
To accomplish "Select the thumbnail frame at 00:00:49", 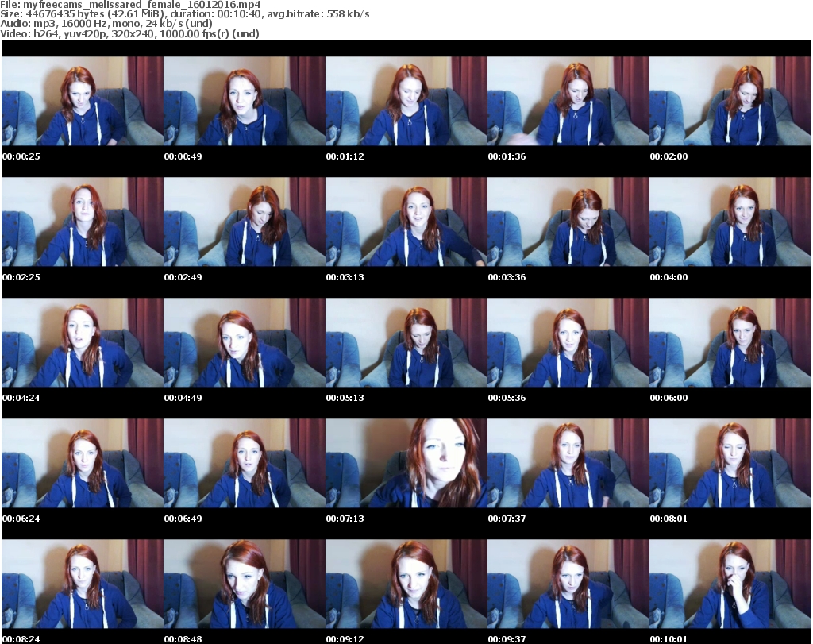I will pyautogui.click(x=245, y=101).
